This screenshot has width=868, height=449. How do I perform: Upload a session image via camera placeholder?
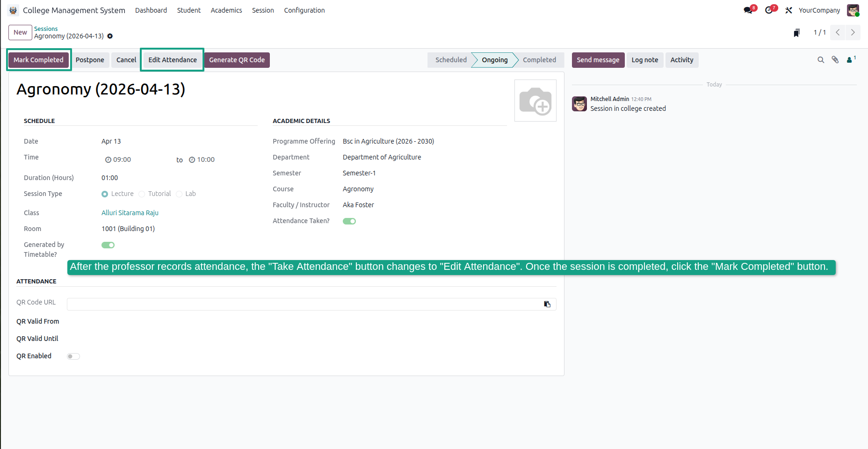[x=535, y=101]
